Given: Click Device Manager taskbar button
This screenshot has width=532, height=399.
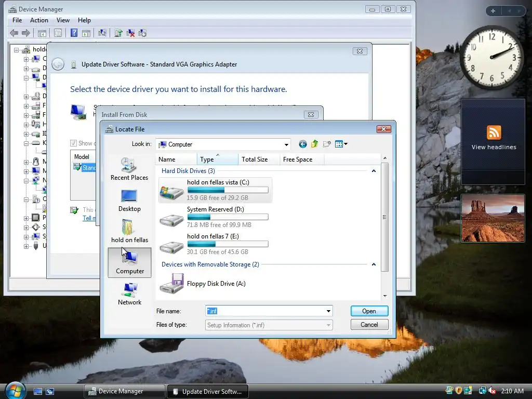Looking at the screenshot, I should pyautogui.click(x=124, y=392).
